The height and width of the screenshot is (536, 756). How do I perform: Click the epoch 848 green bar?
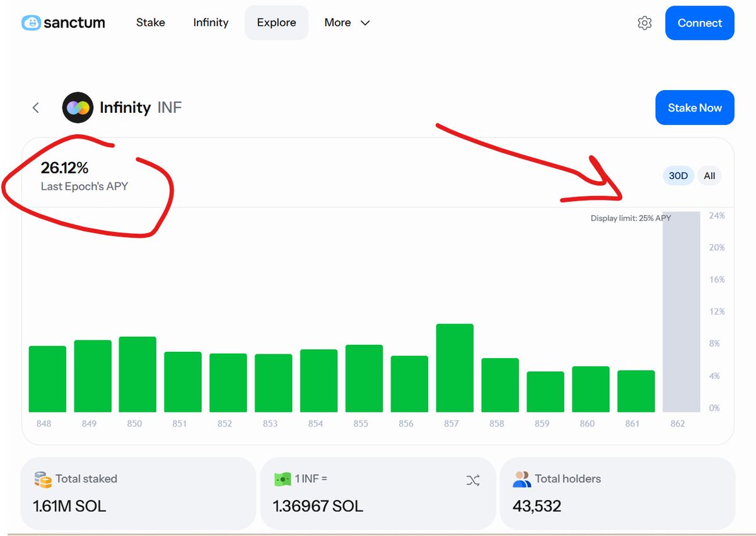(x=47, y=379)
